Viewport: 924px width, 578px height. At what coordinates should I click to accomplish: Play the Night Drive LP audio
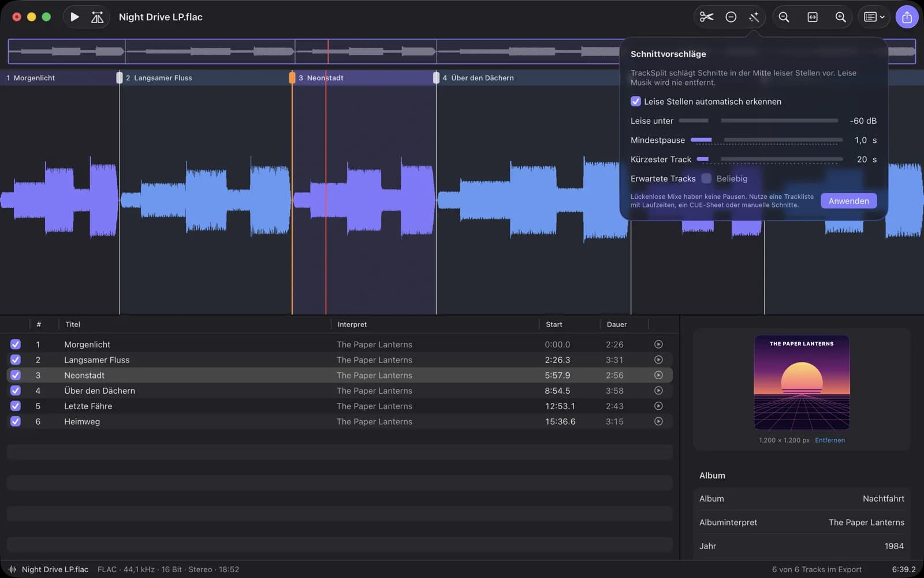coord(74,17)
